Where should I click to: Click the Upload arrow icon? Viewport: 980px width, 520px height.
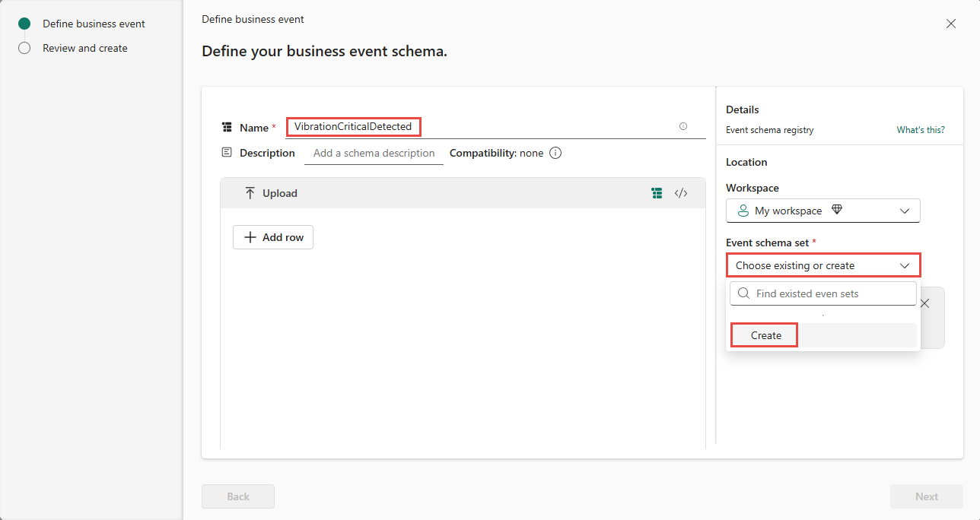(250, 193)
